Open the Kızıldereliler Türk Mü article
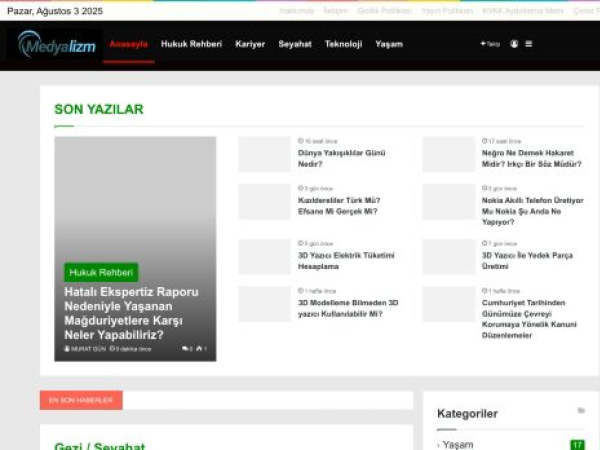The width and height of the screenshot is (600, 450). coord(339,206)
